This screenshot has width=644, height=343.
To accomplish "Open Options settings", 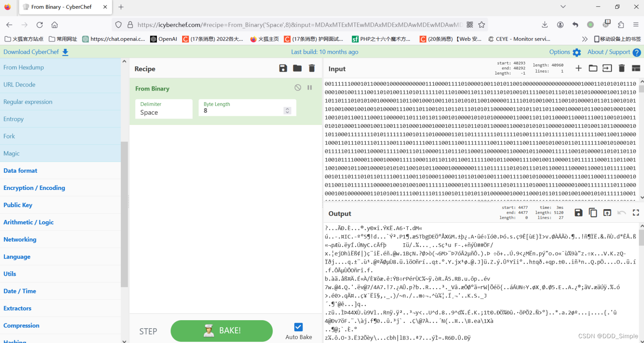I will click(x=565, y=52).
